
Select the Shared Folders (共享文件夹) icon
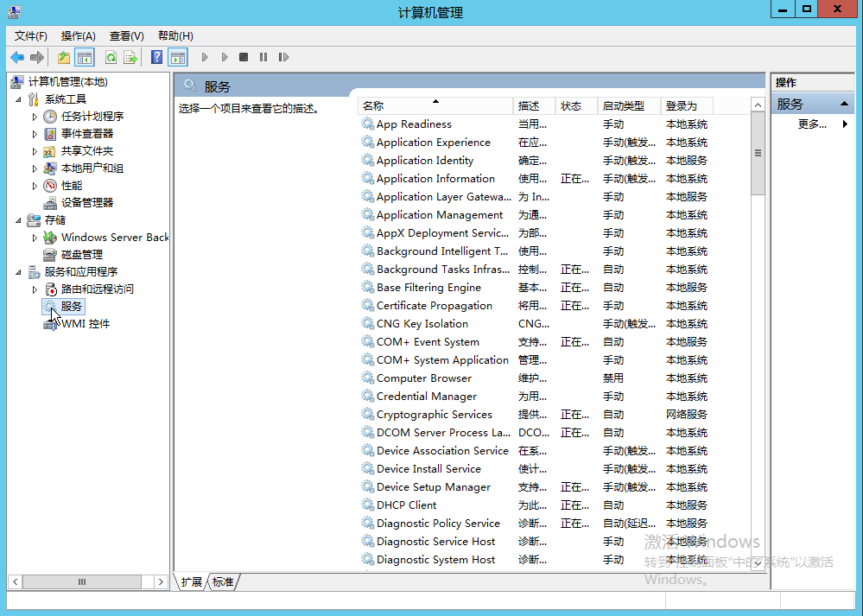pos(50,151)
